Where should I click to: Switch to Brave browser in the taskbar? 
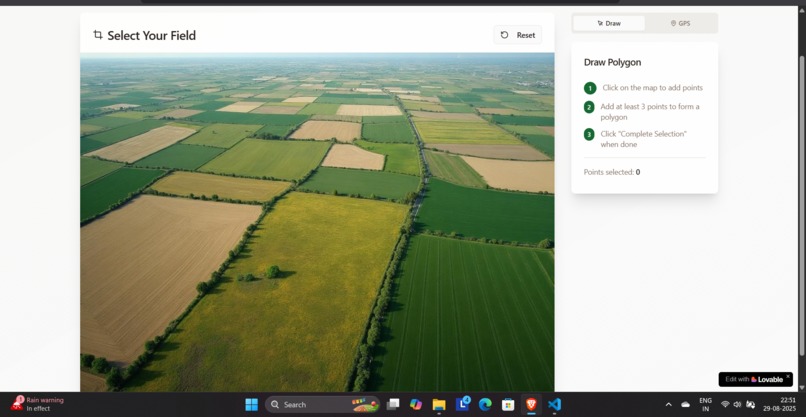click(531, 405)
